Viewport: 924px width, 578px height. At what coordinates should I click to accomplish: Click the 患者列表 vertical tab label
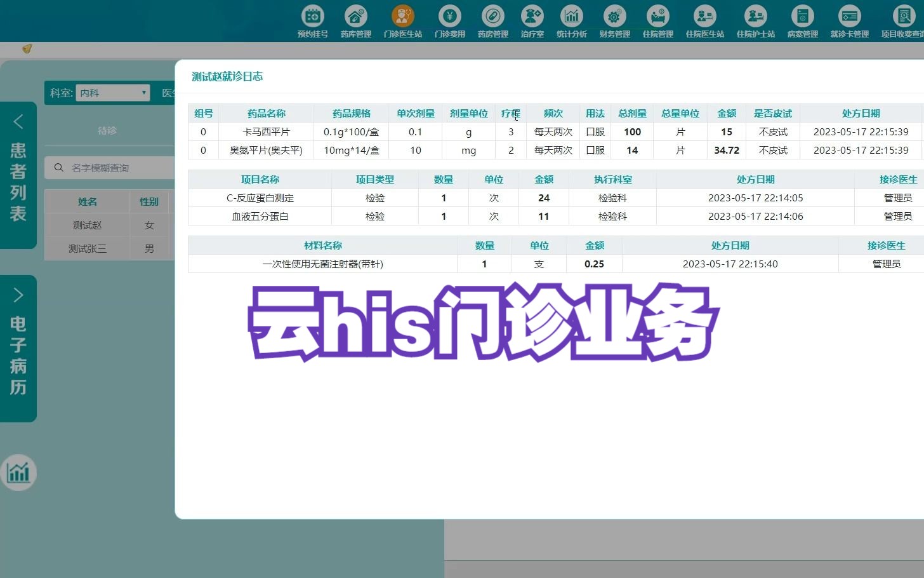pyautogui.click(x=18, y=182)
